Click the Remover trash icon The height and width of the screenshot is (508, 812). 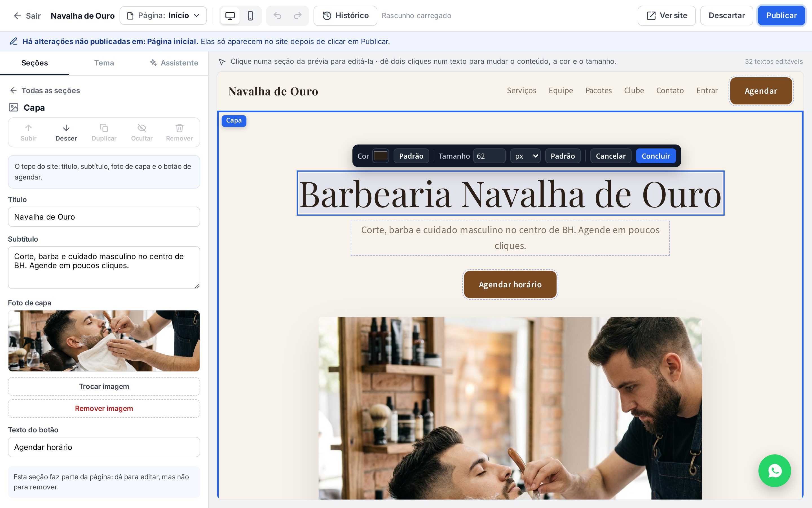pos(180,128)
